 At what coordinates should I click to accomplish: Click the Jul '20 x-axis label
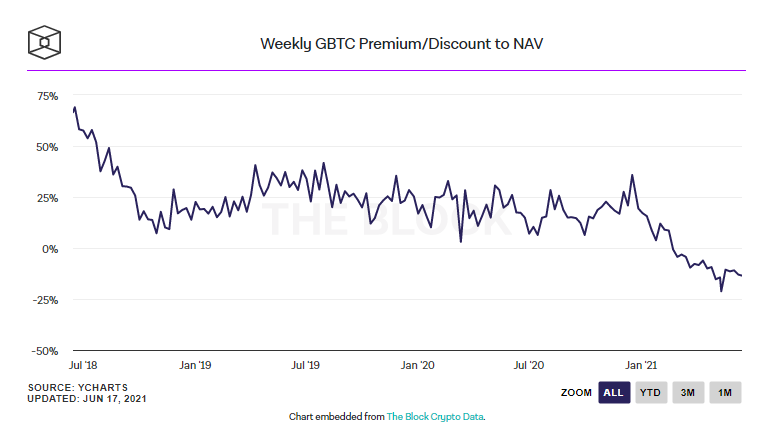528,365
